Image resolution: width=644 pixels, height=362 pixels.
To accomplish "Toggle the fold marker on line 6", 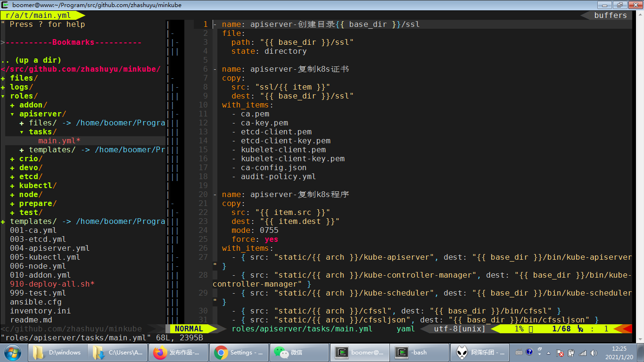I will [x=215, y=69].
